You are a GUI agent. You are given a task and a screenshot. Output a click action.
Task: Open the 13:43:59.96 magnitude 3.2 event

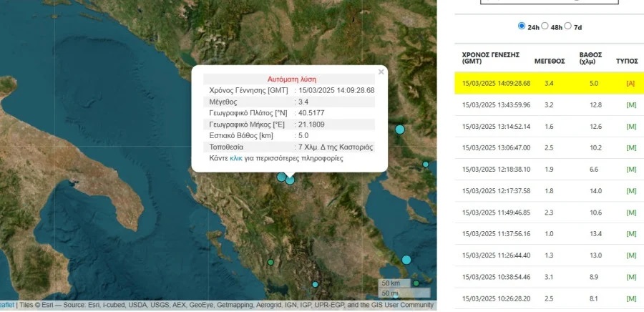tap(547, 104)
